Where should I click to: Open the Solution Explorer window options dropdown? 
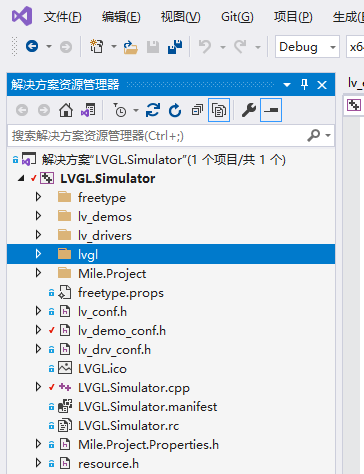(287, 85)
